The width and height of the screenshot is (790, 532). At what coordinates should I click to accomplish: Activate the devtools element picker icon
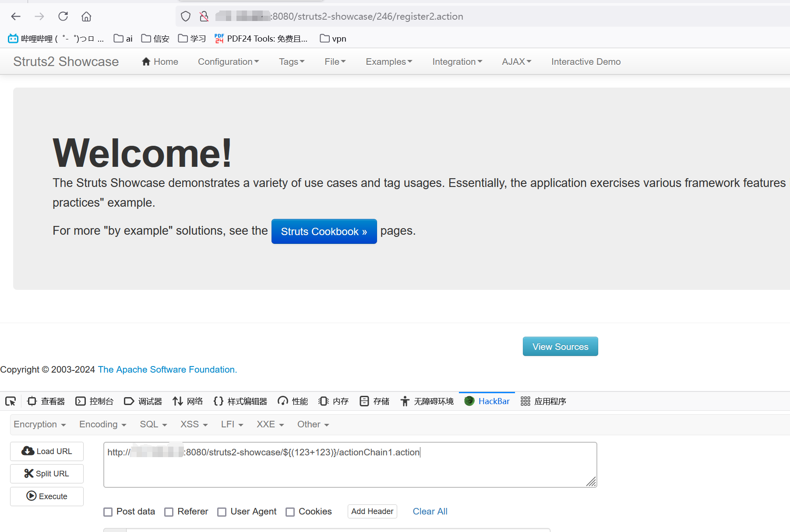11,401
